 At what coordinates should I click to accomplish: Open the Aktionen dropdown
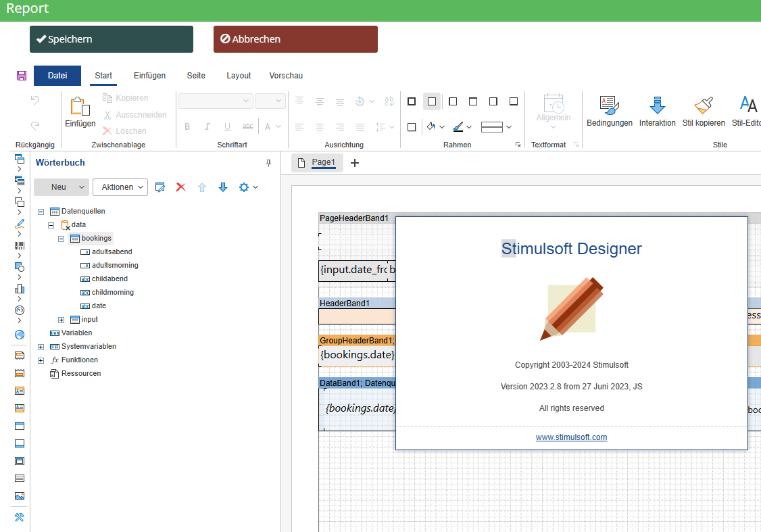pyautogui.click(x=120, y=187)
